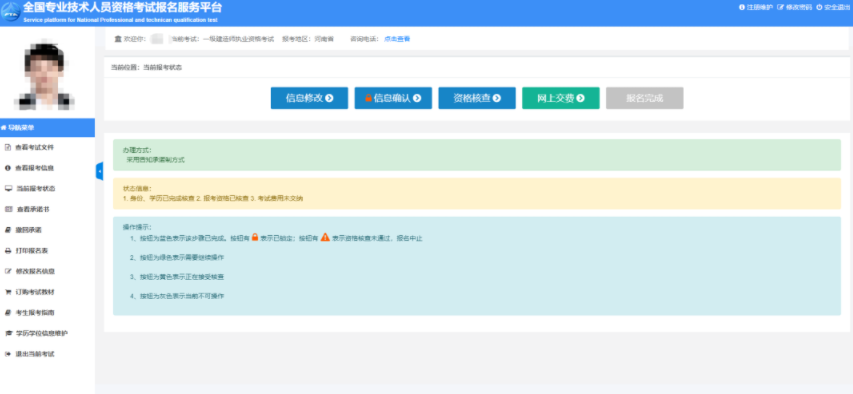Click the exit icon for 退出当前考试
The width and height of the screenshot is (853, 394).
click(8, 354)
